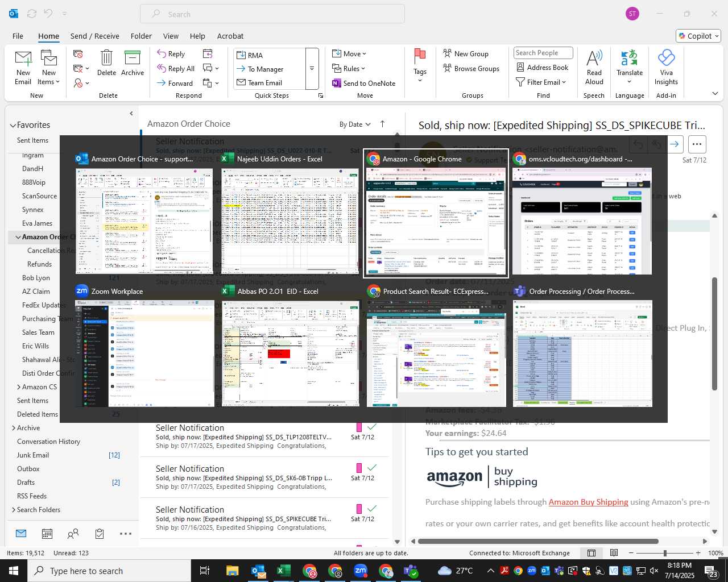Expand the Amazon CS folder

[19, 387]
